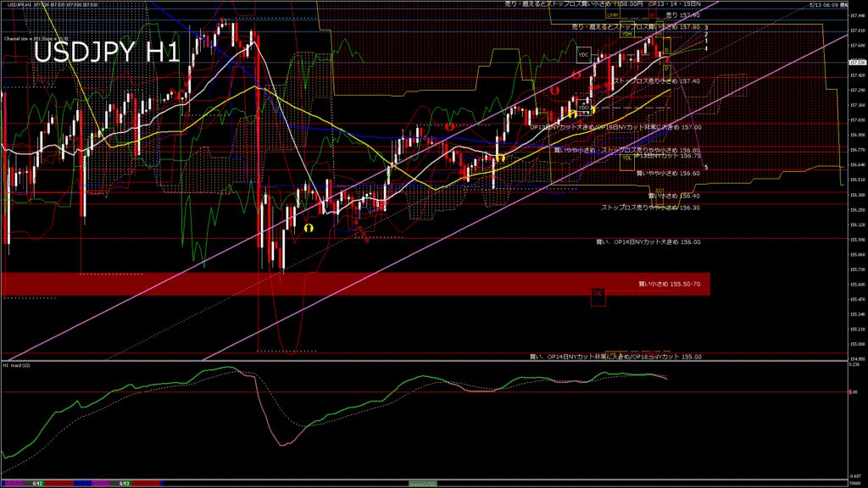This screenshot has height=488, width=868.
Task: Click the 156.00 buy level text label
Action: 648,241
